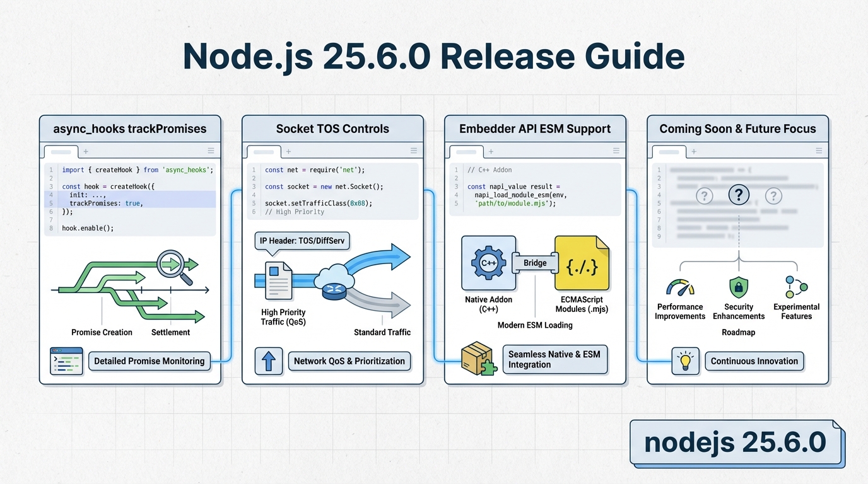Open the hamburger menu in Coming Soon editor
The height and width of the screenshot is (484, 868).
click(819, 151)
